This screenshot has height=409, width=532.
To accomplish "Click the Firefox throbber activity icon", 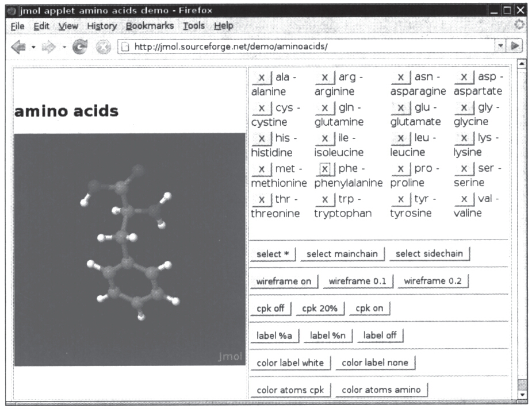I will pyautogui.click(x=519, y=24).
